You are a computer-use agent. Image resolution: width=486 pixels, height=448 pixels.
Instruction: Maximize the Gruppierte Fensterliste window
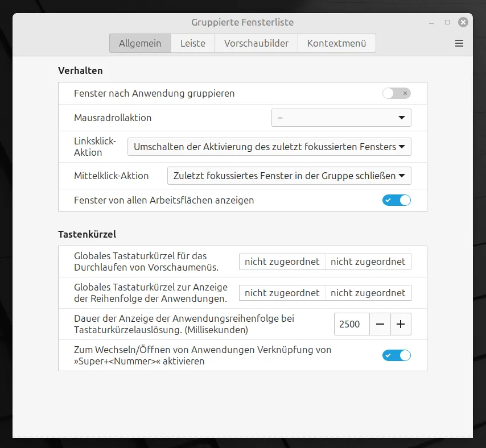point(447,22)
